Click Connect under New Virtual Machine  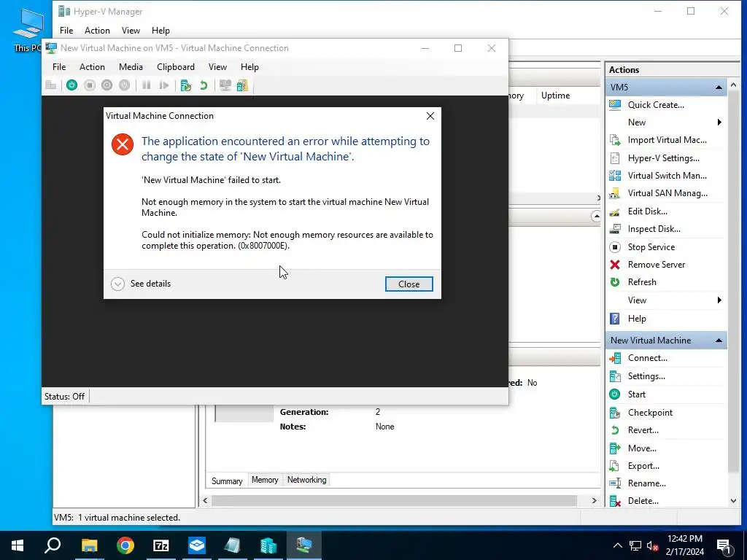click(x=647, y=358)
